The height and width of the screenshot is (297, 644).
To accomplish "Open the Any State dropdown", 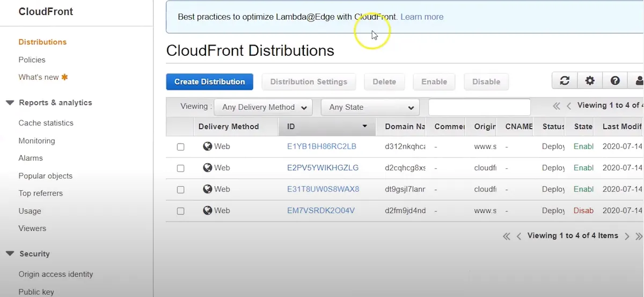I will pos(370,107).
